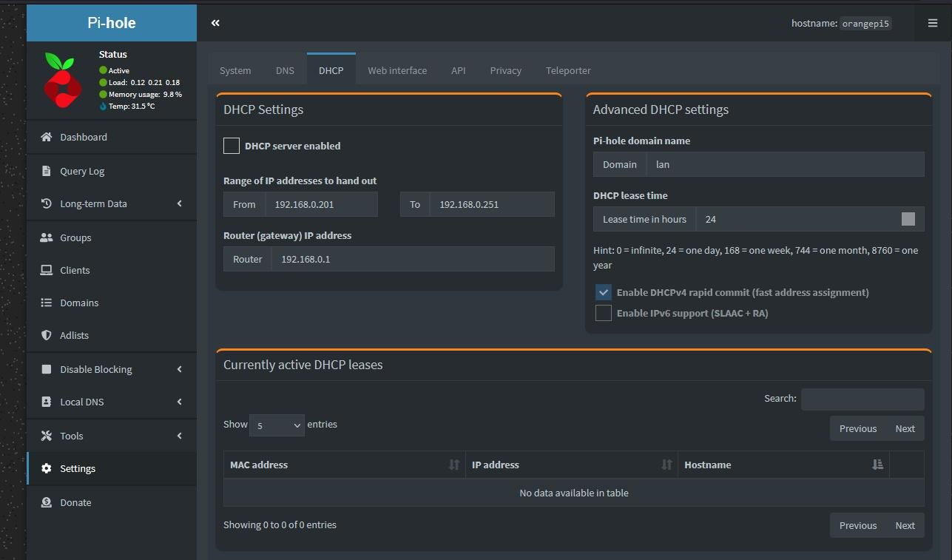The image size is (952, 560).
Task: Expand the Long-term Data submenu arrow
Action: 179,203
